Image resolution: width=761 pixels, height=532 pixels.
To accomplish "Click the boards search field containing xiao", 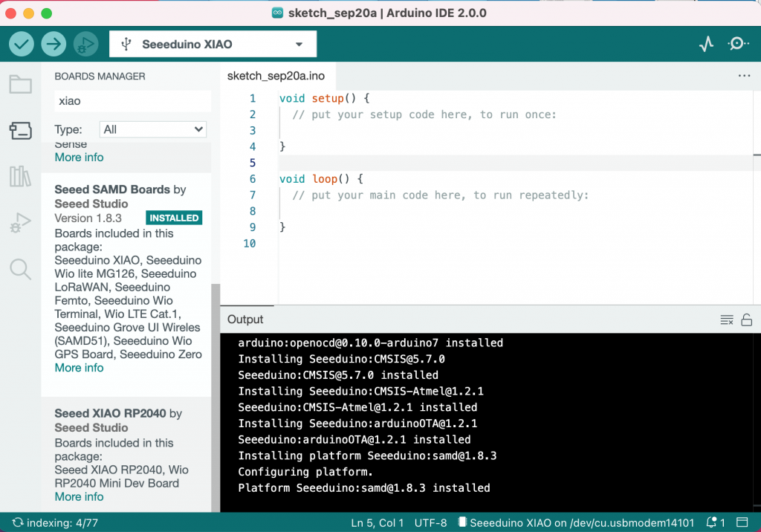I will click(132, 101).
